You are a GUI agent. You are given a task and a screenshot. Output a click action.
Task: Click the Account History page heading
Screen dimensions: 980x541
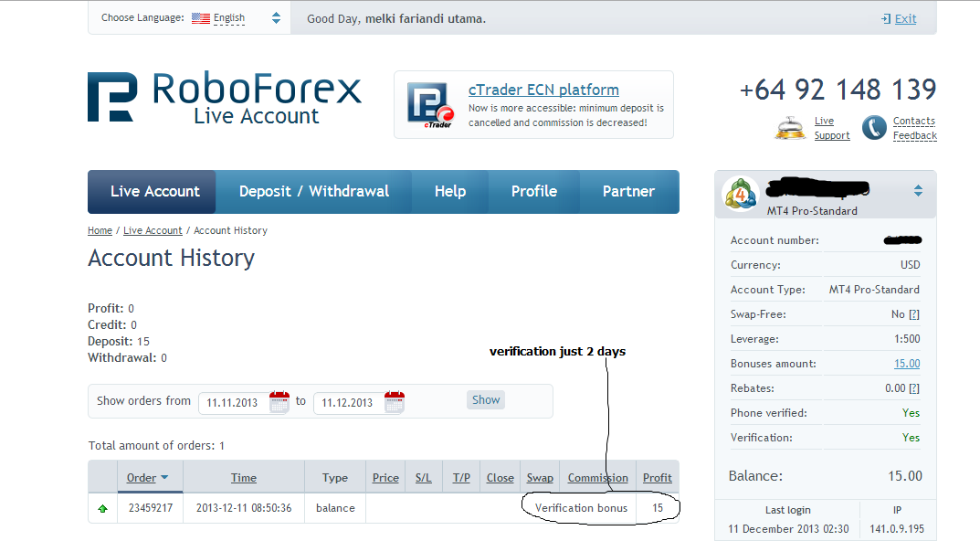tap(172, 258)
